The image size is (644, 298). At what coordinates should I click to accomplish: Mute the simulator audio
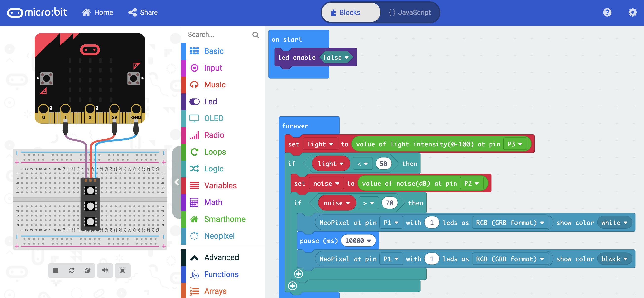[105, 270]
